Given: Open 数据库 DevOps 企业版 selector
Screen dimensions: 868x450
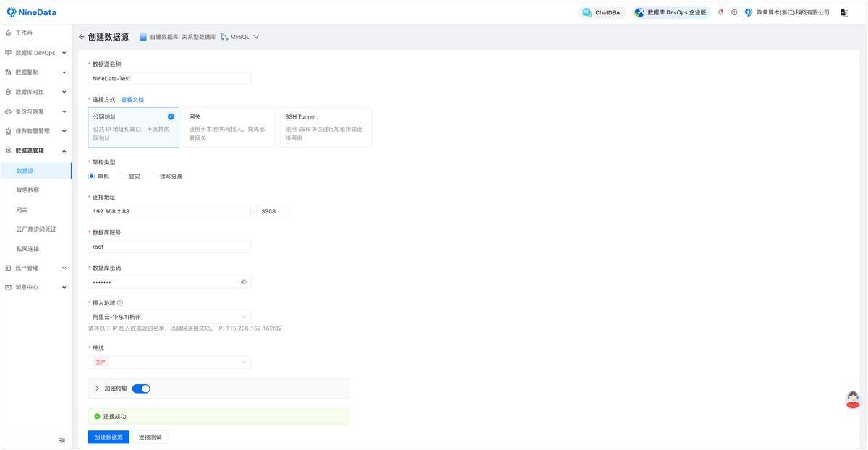Looking at the screenshot, I should (671, 12).
